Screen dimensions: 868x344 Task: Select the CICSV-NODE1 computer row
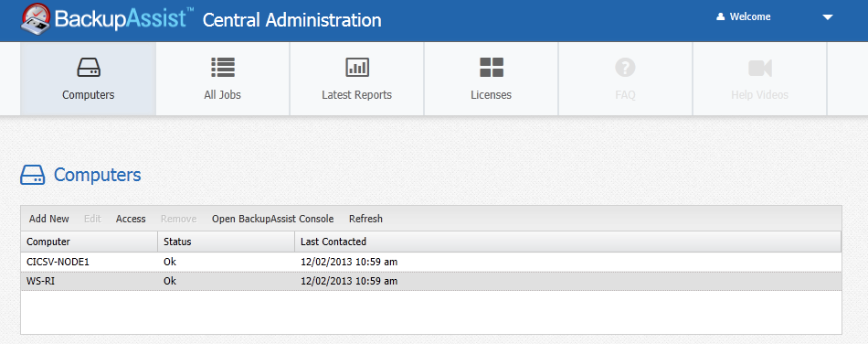pos(431,262)
